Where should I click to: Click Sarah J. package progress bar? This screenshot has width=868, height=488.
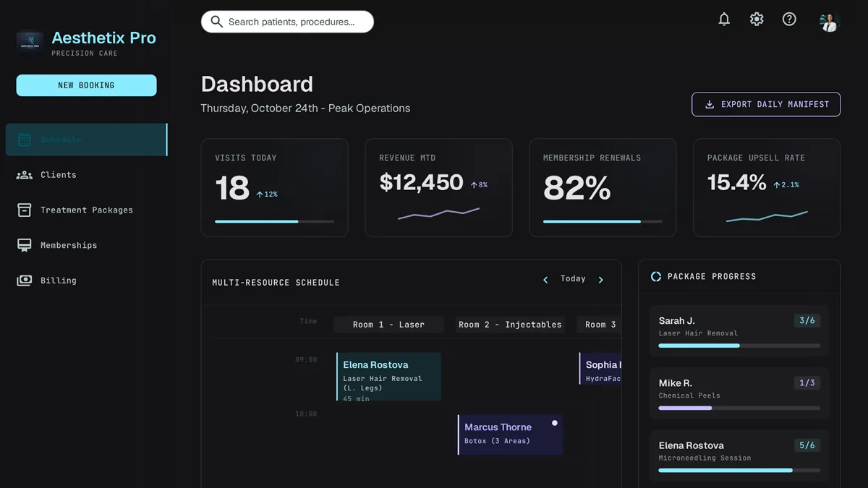click(739, 346)
